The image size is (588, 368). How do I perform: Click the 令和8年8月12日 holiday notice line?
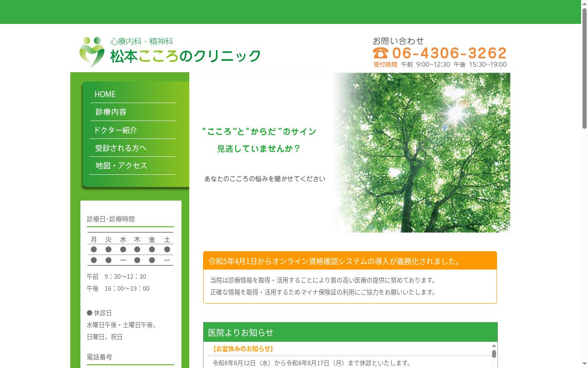tap(311, 363)
